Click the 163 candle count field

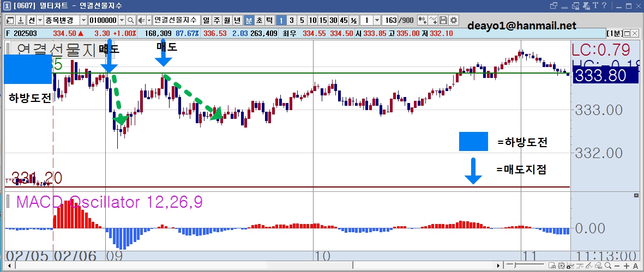click(390, 21)
